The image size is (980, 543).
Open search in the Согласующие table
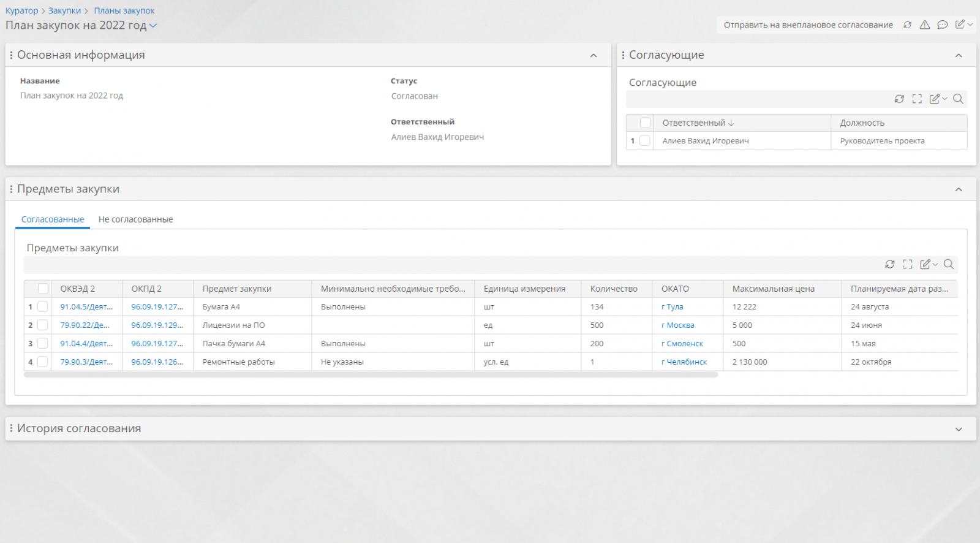[959, 99]
